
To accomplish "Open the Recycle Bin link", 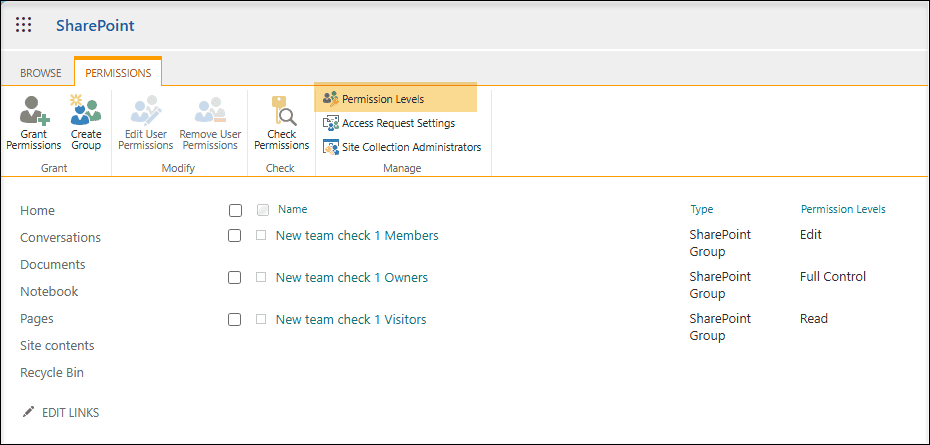I will click(52, 373).
